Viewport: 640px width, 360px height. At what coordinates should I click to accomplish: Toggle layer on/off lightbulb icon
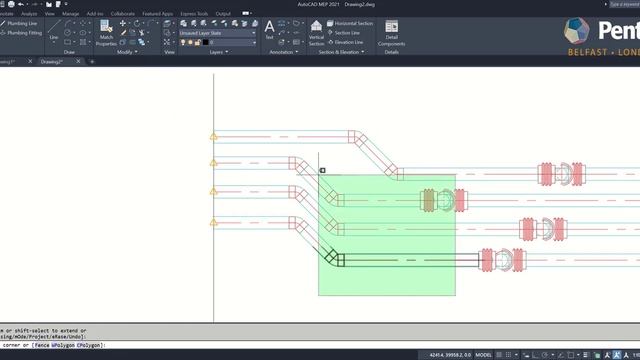point(183,42)
